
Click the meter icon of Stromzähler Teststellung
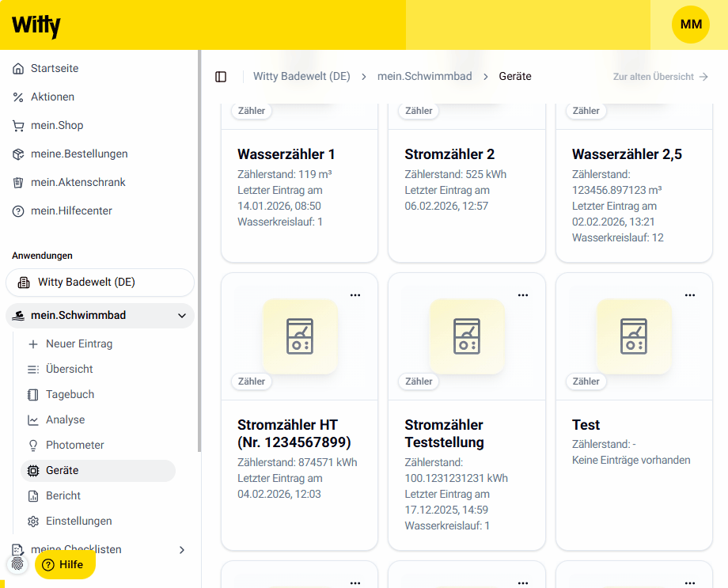click(467, 336)
